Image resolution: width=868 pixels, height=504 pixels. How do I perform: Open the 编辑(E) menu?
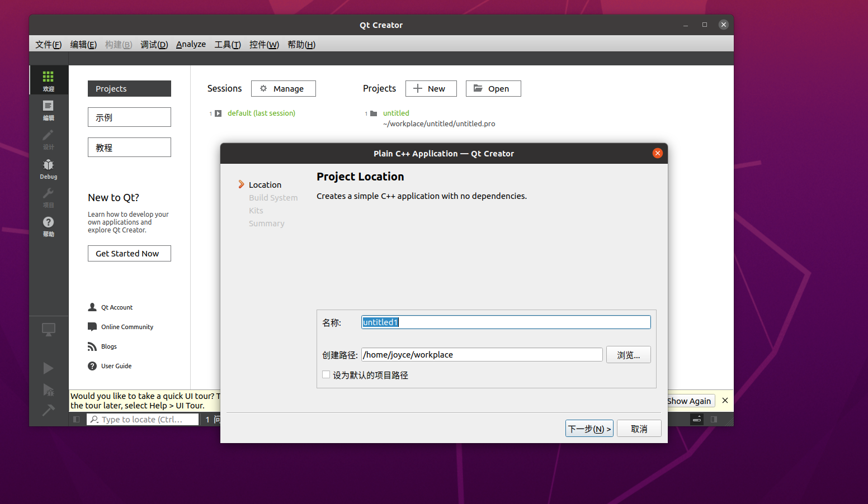pyautogui.click(x=83, y=44)
